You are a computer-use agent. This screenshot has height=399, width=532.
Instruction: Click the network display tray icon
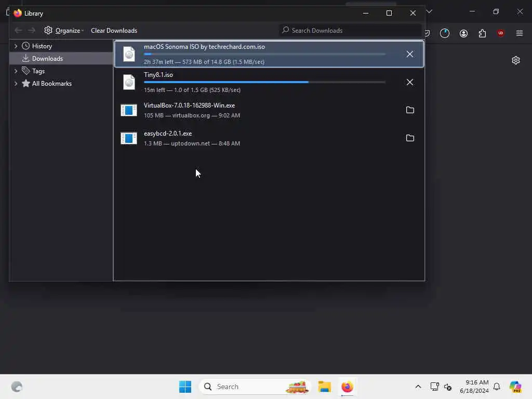point(435,387)
